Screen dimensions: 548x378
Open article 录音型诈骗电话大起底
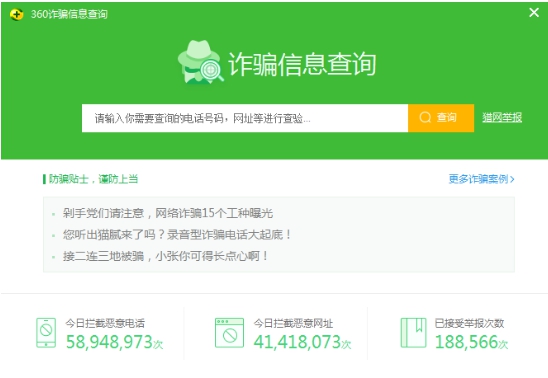[177, 234]
